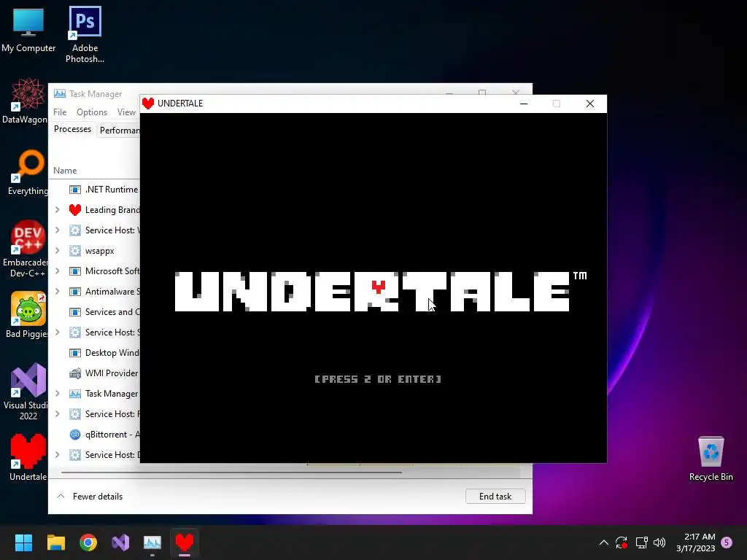Select the wsappx process name
Screen dimensions: 747x560
tap(99, 251)
